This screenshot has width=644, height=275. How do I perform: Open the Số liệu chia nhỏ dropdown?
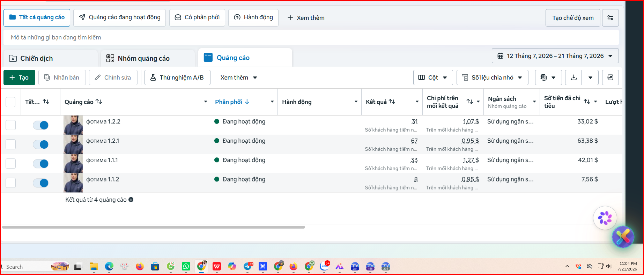click(x=492, y=77)
